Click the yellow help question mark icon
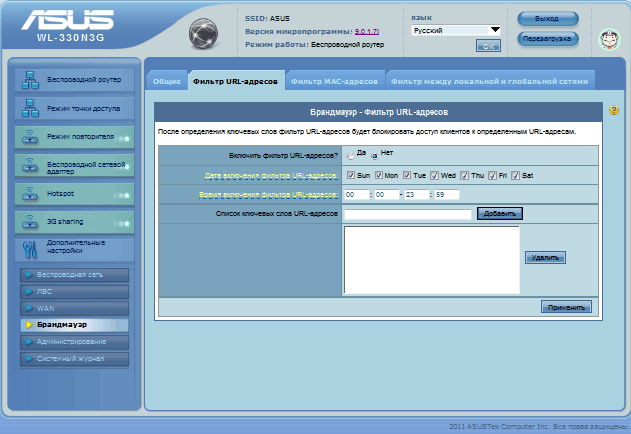Viewport: 631px width, 434px height. [613, 110]
